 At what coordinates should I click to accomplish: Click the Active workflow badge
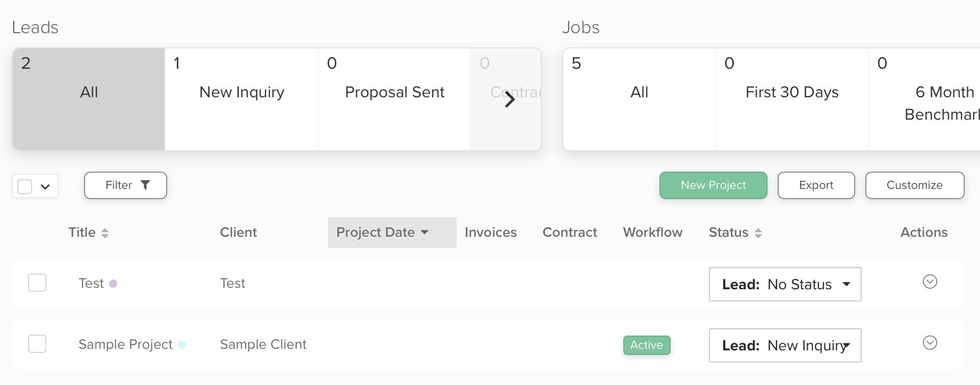pos(647,345)
